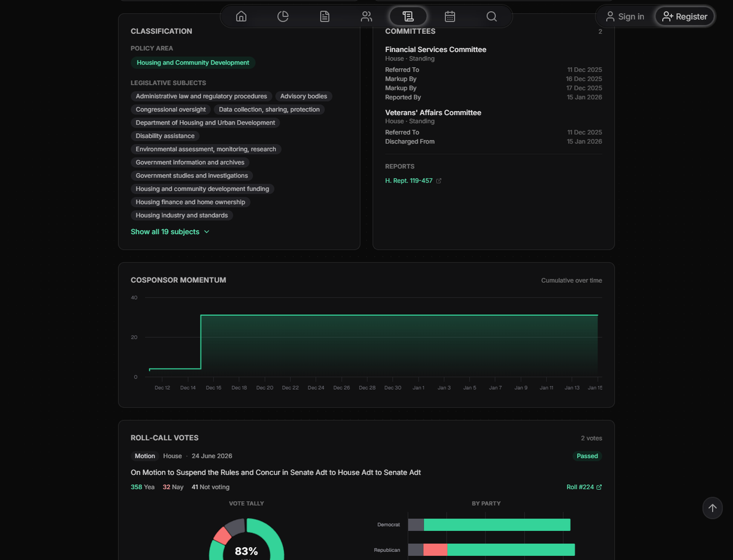Select Housing finance and home ownership tag

pyautogui.click(x=191, y=202)
